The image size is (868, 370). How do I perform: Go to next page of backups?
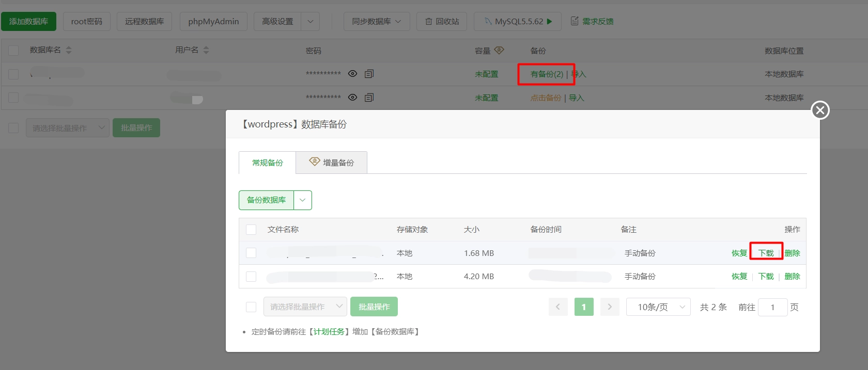pyautogui.click(x=610, y=307)
